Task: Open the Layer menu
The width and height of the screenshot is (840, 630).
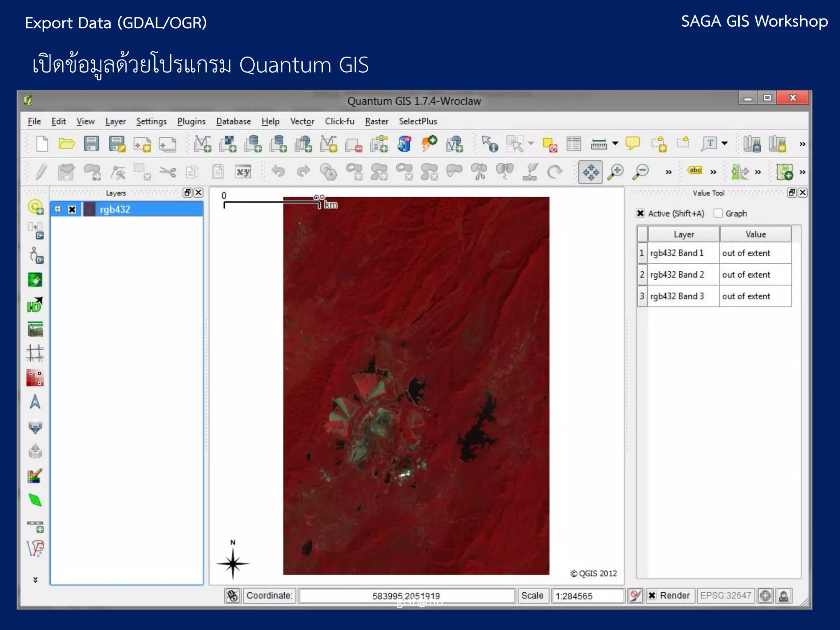Action: tap(115, 121)
